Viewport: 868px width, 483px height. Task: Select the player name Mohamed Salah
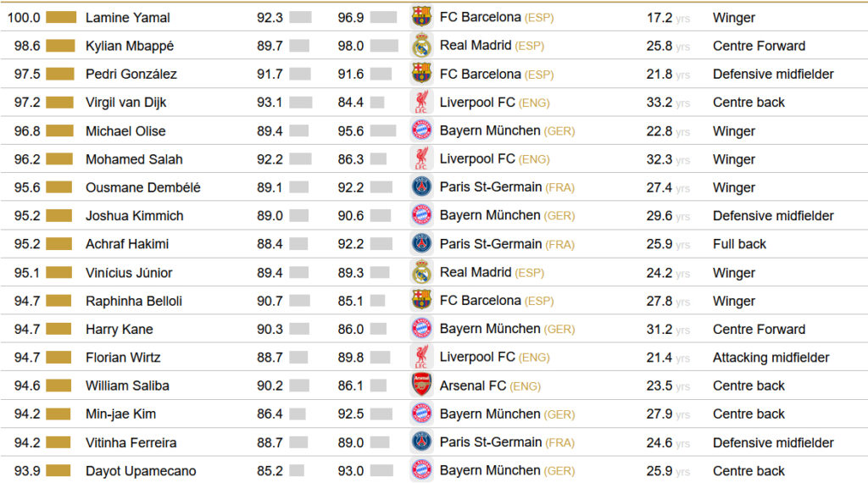pyautogui.click(x=134, y=159)
